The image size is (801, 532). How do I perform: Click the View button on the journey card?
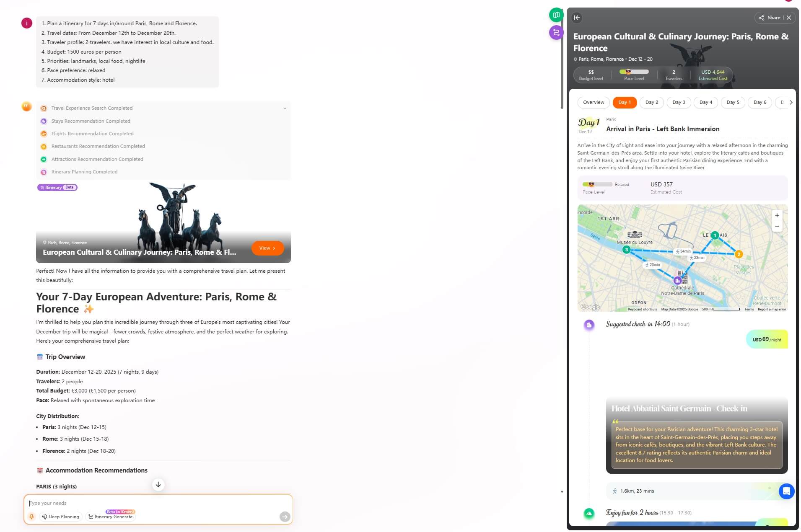267,248
